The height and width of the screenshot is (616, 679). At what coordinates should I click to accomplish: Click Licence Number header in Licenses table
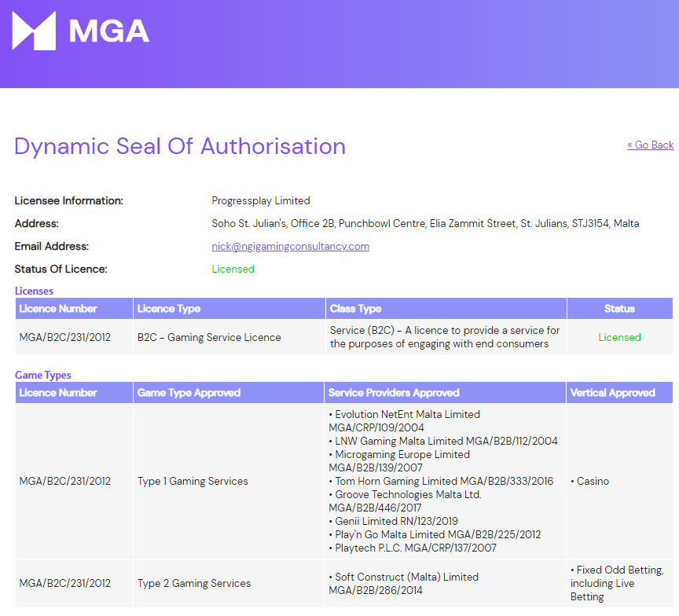pyautogui.click(x=74, y=309)
